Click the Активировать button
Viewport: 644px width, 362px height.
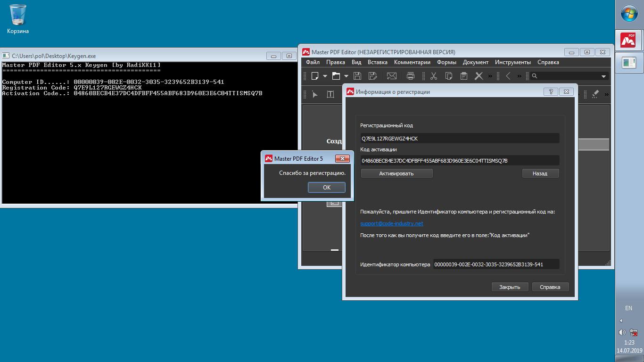pos(396,173)
